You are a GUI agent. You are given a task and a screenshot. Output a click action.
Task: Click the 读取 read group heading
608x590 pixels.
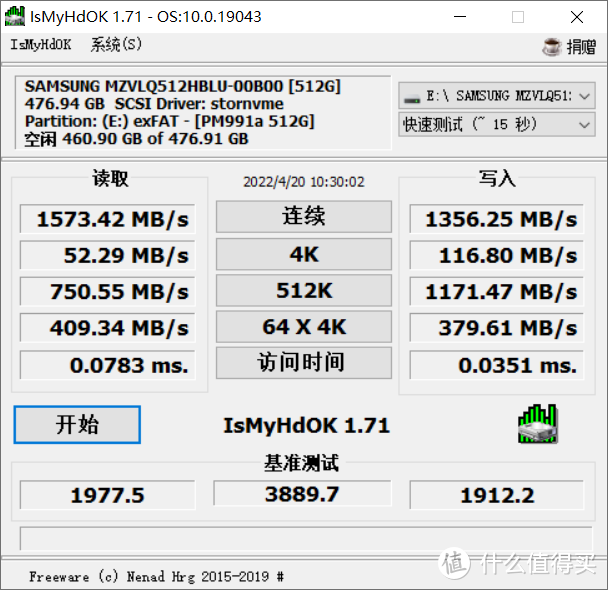110,178
